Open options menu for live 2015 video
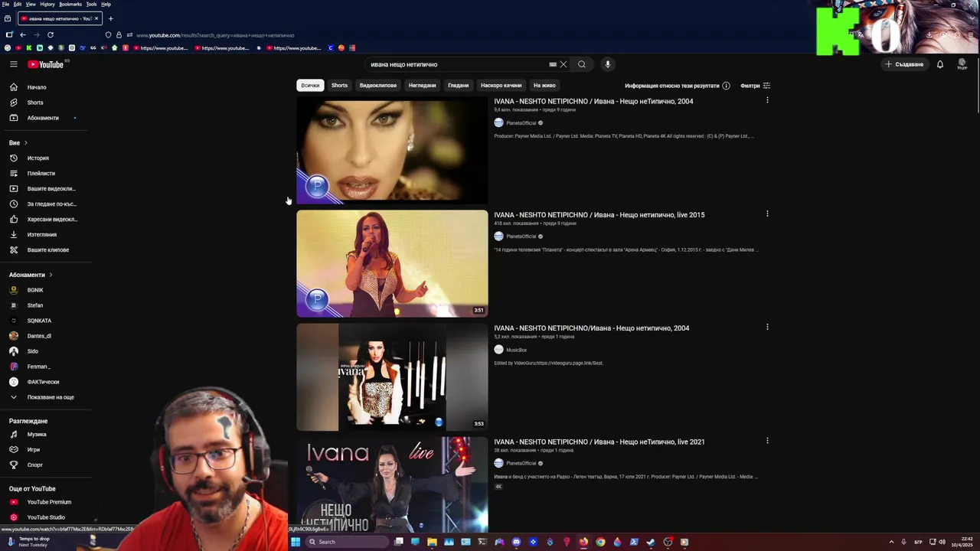This screenshot has width=980, height=551. click(x=767, y=214)
